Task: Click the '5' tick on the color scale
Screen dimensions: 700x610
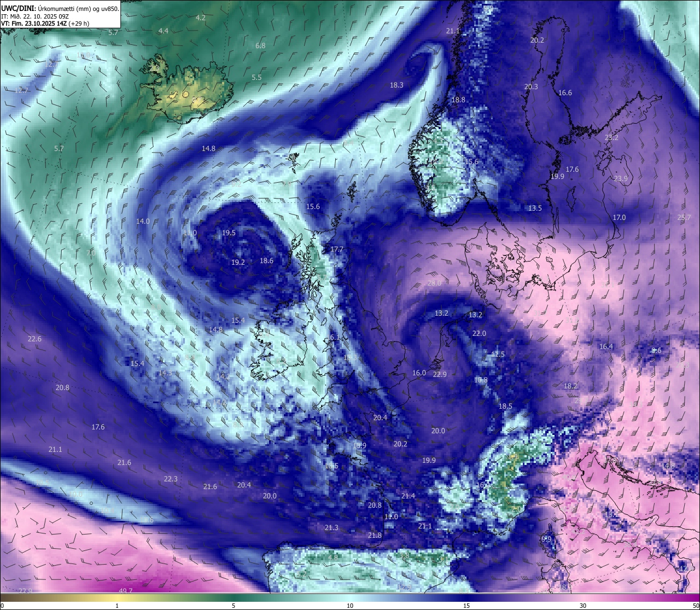Action: (234, 606)
